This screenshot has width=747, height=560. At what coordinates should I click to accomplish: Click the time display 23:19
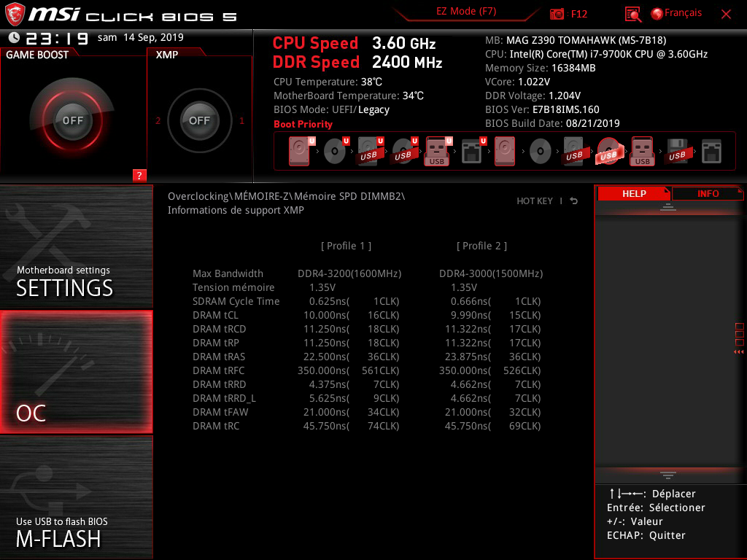57,38
